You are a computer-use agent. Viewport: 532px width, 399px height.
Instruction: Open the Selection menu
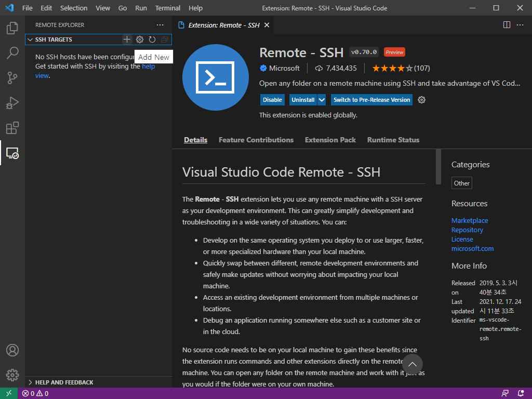tap(74, 8)
